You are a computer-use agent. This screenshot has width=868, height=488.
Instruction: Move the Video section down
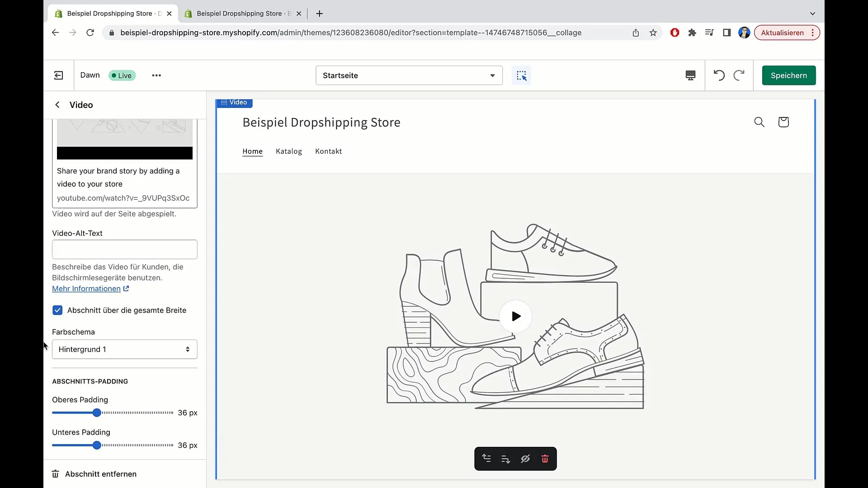tap(506, 459)
